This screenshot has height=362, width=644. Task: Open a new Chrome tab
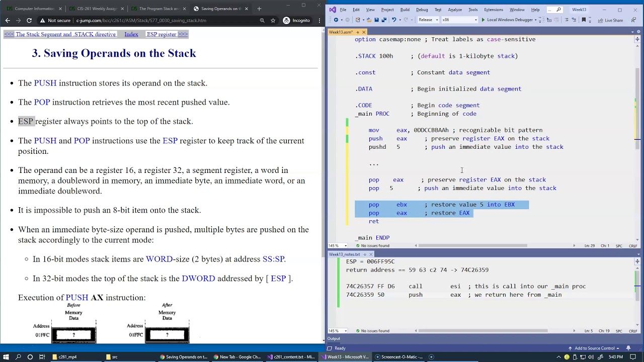click(x=259, y=9)
